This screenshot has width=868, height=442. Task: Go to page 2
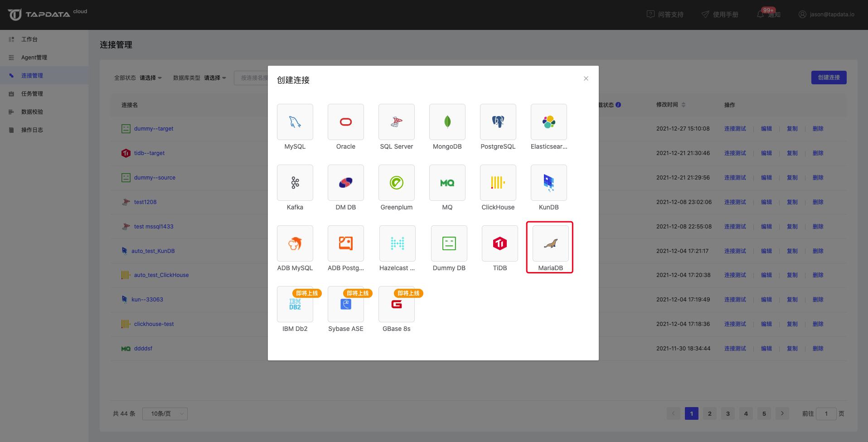pos(710,413)
